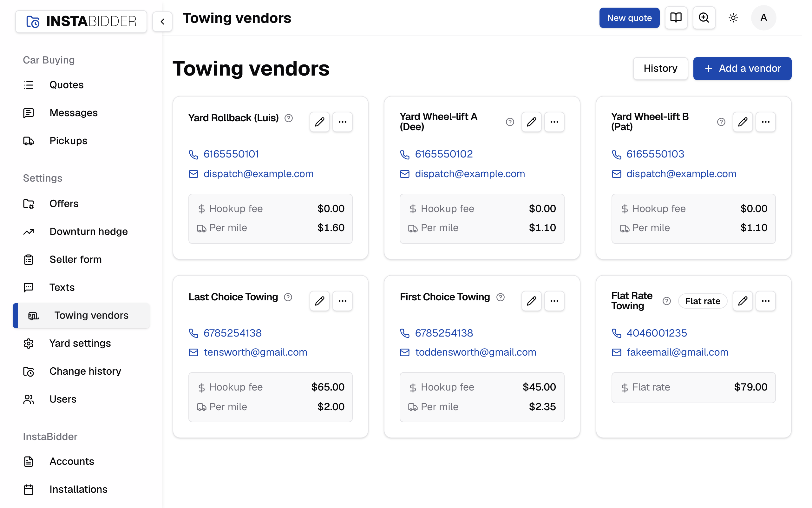Image resolution: width=812 pixels, height=508 pixels.
Task: Edit Yard Rollback (Luis) with pencil icon
Action: (x=319, y=122)
